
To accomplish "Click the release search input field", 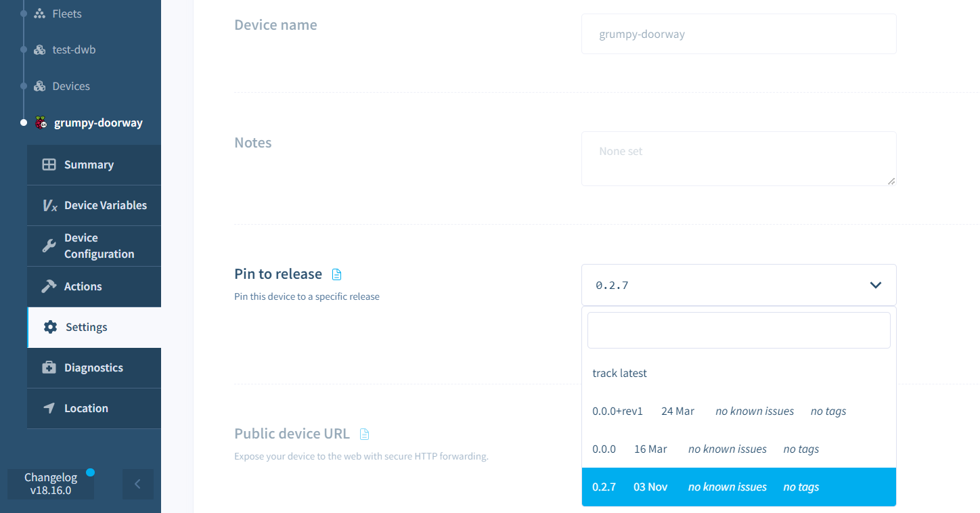I will pyautogui.click(x=738, y=330).
